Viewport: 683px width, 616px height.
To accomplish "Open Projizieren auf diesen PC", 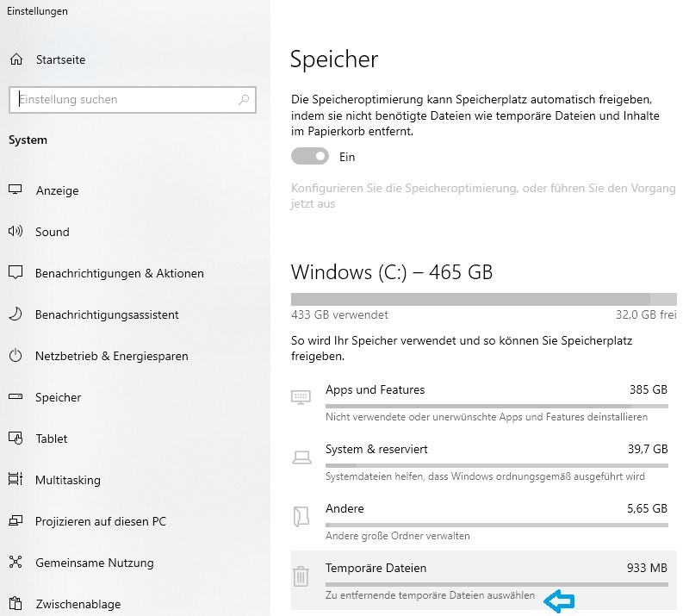I will tap(100, 521).
